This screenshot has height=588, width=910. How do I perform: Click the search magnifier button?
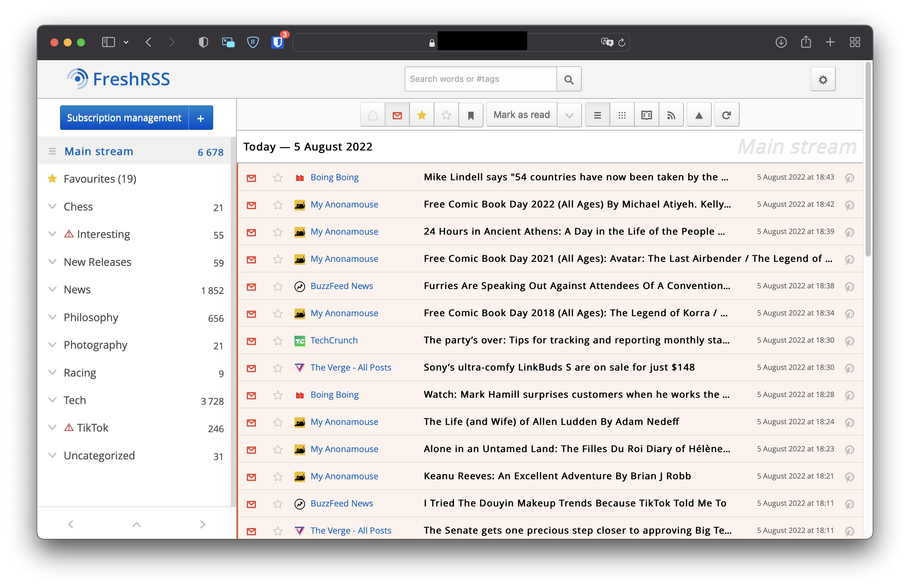568,79
